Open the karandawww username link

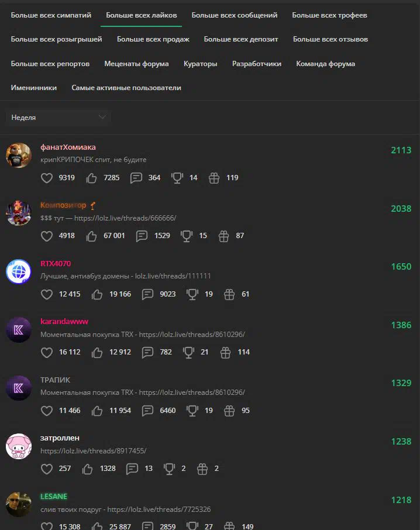[x=64, y=321]
